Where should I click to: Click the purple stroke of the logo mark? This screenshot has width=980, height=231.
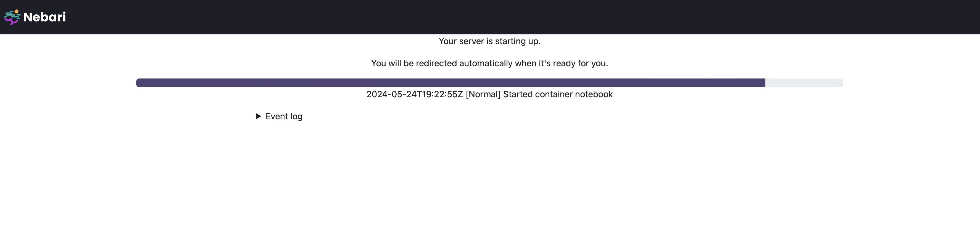(x=11, y=22)
